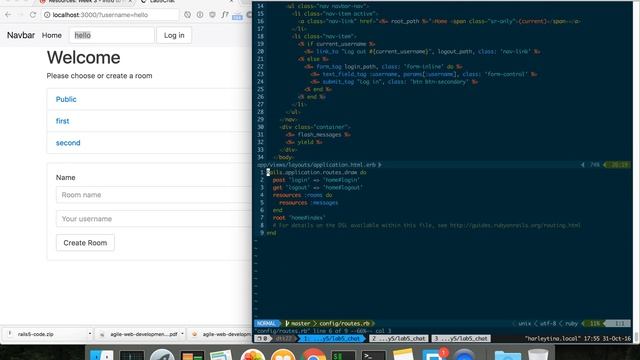Open the rails5-code.zip download
Image resolution: width=640 pixels, height=360 pixels.
click(36, 334)
